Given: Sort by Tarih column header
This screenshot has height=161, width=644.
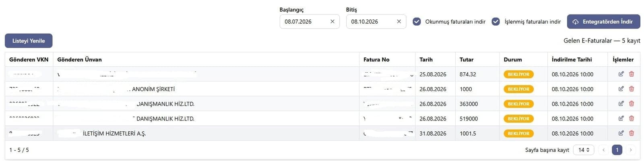Looking at the screenshot, I should (426, 59).
